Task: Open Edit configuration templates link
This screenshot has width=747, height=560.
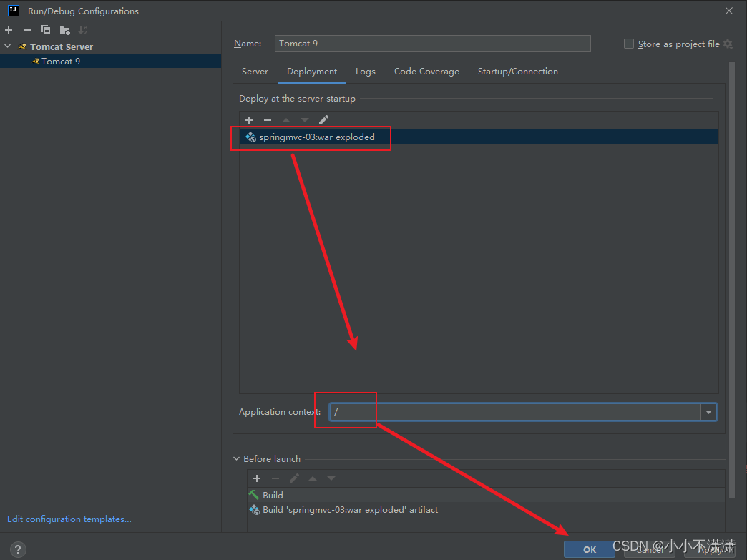Action: pos(69,519)
